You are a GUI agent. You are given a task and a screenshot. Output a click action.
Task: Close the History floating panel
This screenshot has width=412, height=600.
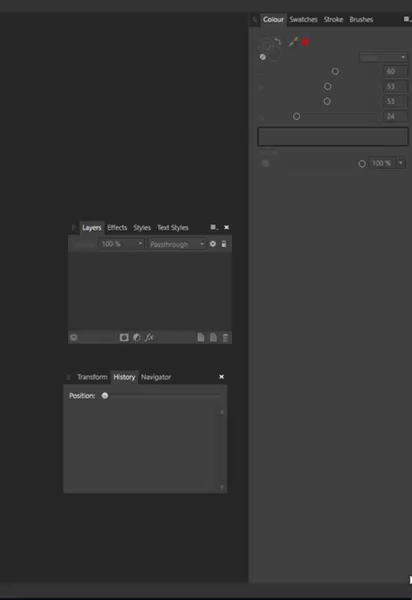point(221,377)
